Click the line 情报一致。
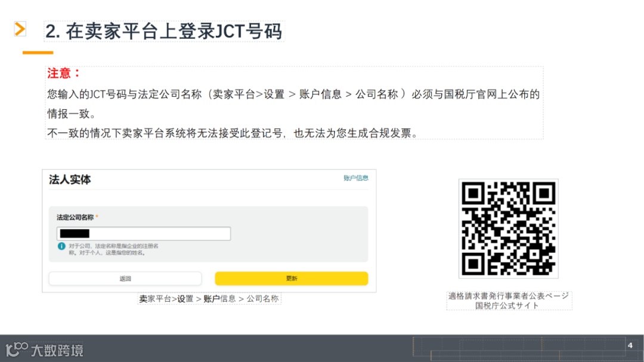The height and width of the screenshot is (362, 644). point(72,114)
